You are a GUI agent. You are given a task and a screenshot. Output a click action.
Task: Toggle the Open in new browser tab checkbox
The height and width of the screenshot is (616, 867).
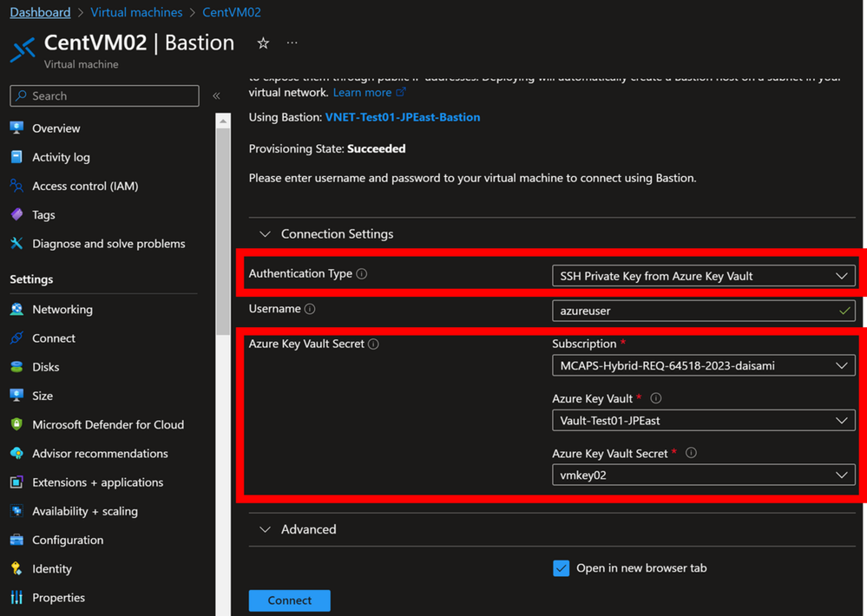(x=562, y=568)
